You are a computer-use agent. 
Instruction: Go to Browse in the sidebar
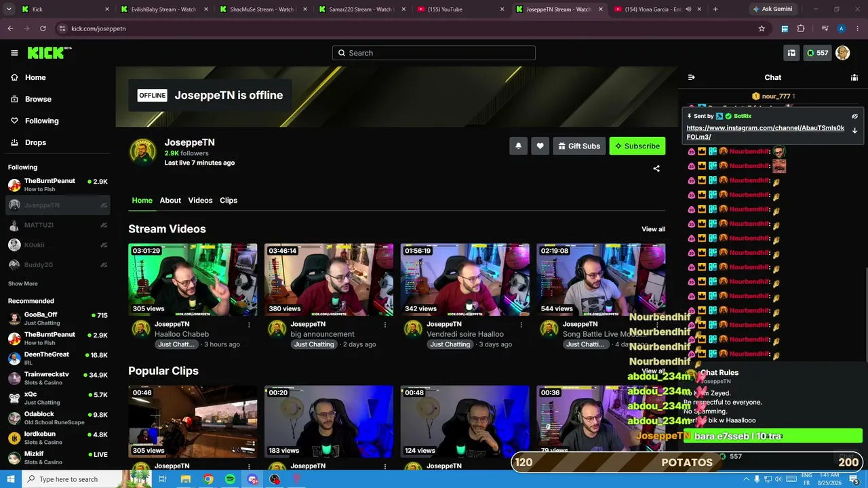click(x=38, y=99)
